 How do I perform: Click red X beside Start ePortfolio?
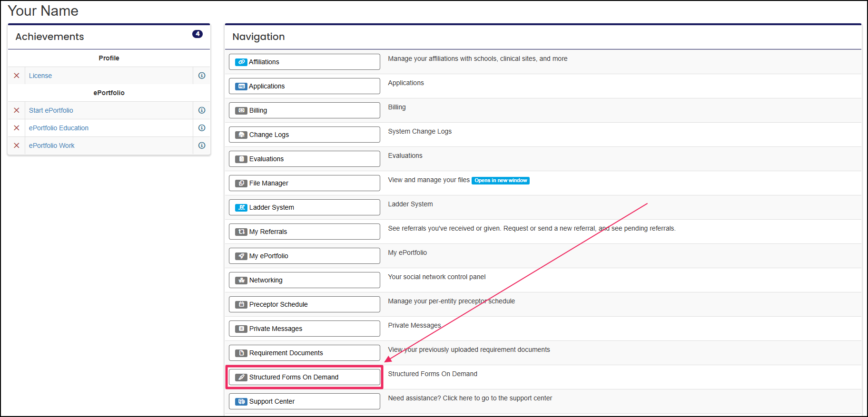17,110
